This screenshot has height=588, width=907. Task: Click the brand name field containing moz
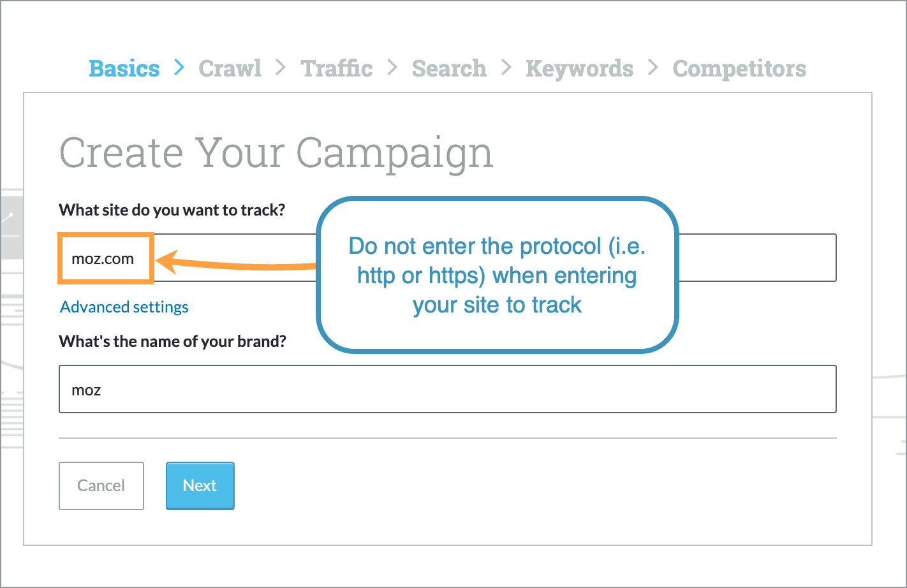click(x=446, y=389)
